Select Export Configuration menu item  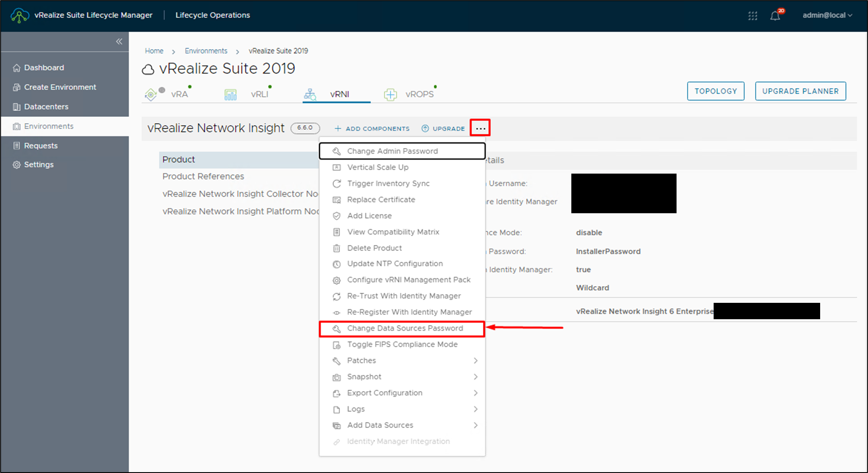tap(402, 393)
